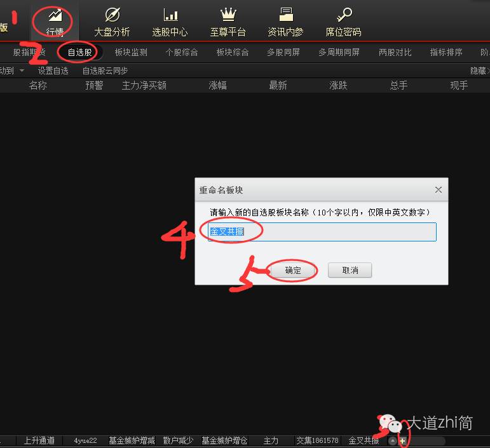Sort by 最新 column header

click(278, 85)
